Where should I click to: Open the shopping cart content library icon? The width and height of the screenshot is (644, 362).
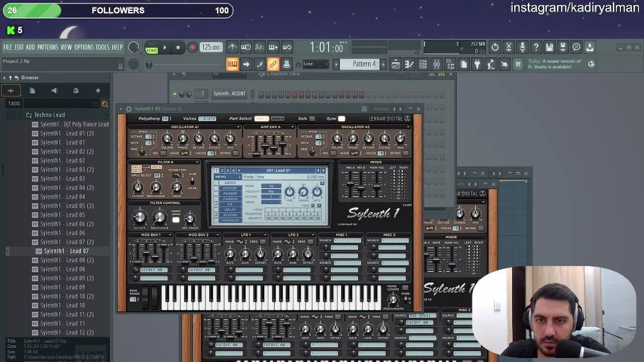[518, 64]
